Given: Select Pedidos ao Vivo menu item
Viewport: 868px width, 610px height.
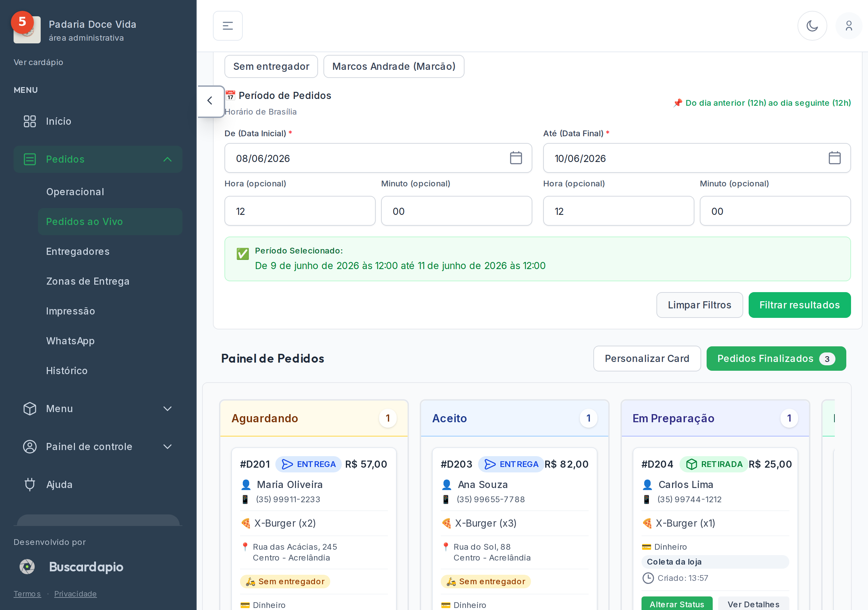Looking at the screenshot, I should pyautogui.click(x=110, y=222).
